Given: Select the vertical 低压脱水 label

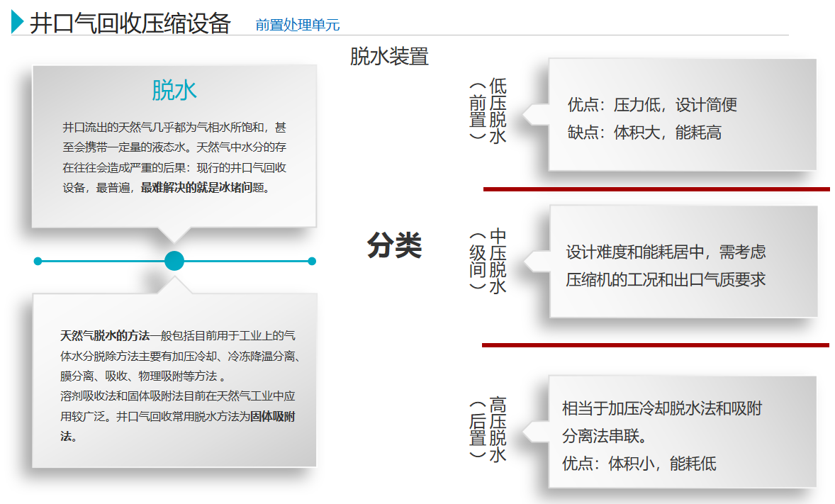Looking at the screenshot, I should 498,111.
